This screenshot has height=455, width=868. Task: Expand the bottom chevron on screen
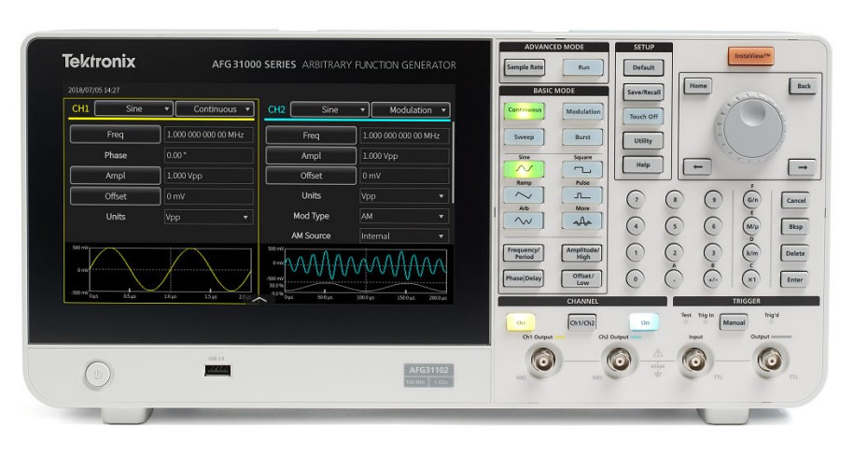coord(259,299)
